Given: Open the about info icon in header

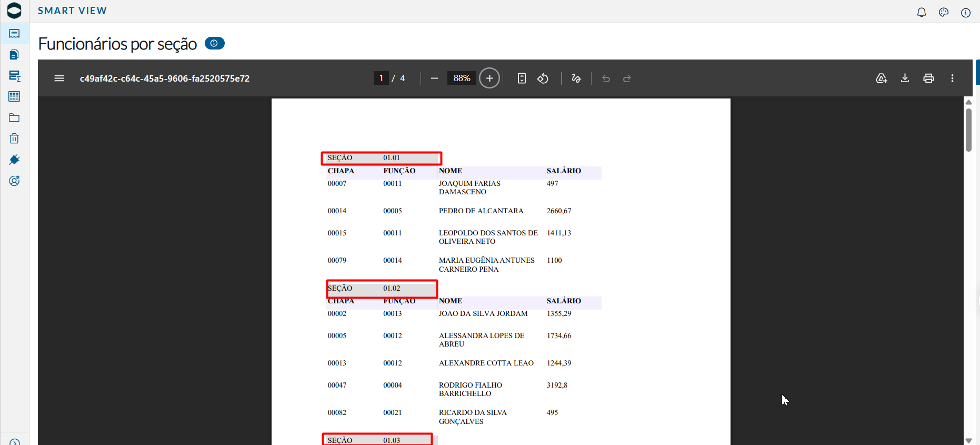Looking at the screenshot, I should tap(966, 13).
